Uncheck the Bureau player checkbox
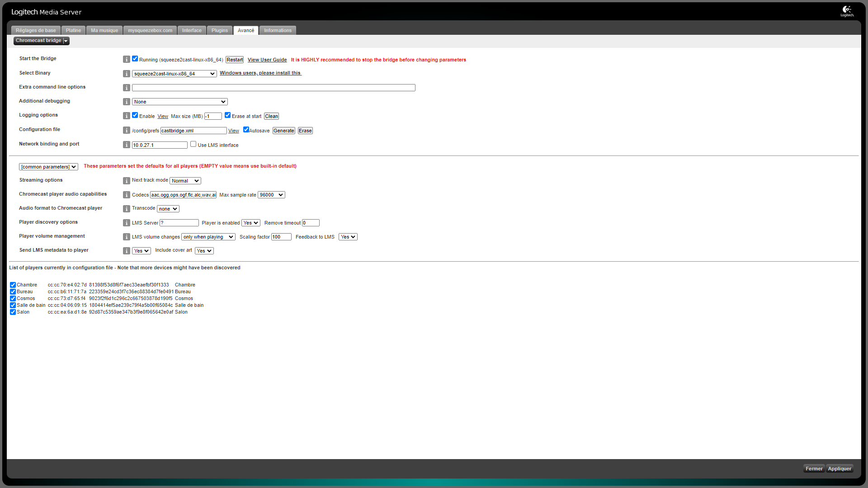 [x=13, y=292]
